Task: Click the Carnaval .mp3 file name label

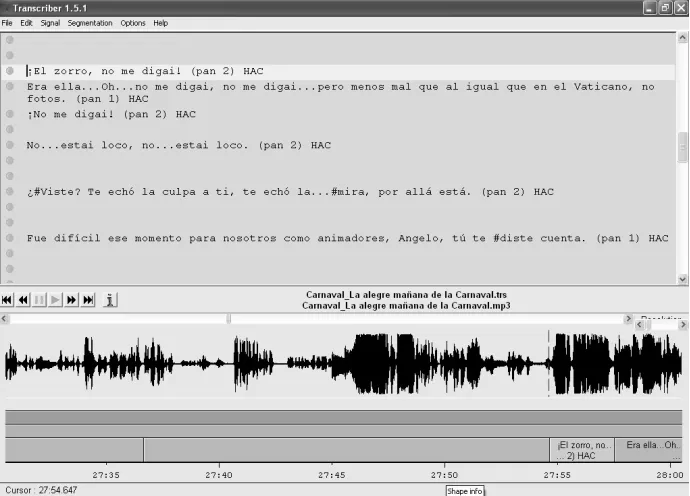Action: 406,305
